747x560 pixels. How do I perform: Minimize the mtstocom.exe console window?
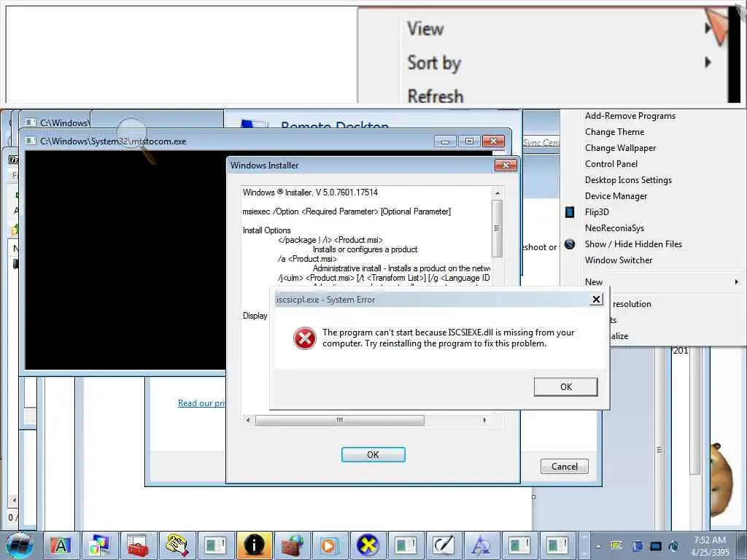click(446, 141)
